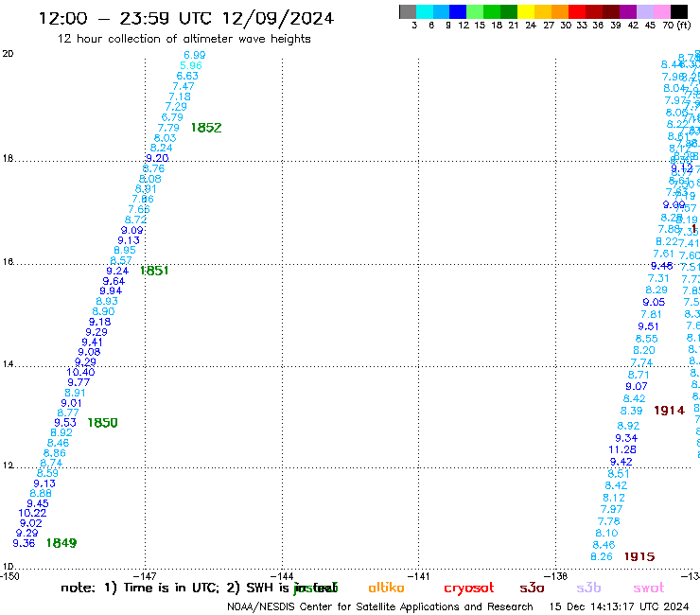Click the wave height value 9.41
This screenshot has height=615, width=700.
[x=92, y=343]
